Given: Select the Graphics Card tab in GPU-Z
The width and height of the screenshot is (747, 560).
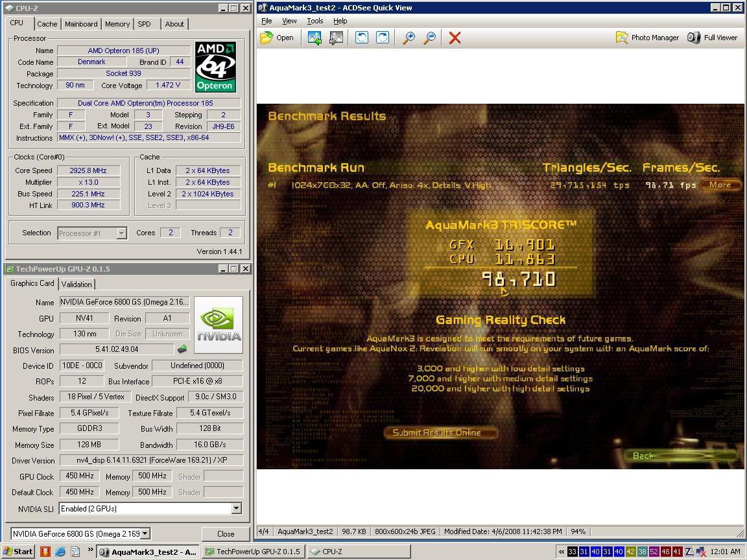Looking at the screenshot, I should click(x=32, y=283).
